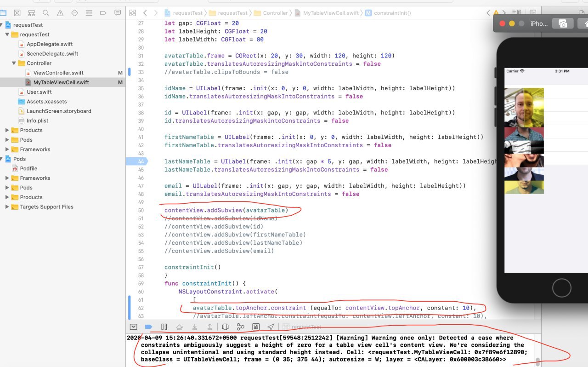Open the Symbol navigator icon
Image resolution: width=588 pixels, height=367 pixels.
point(31,13)
